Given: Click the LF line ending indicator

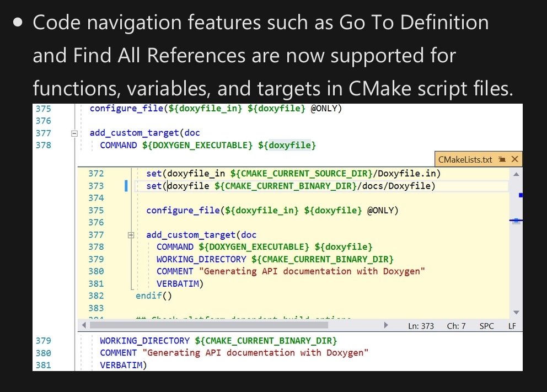Looking at the screenshot, I should pyautogui.click(x=512, y=326).
